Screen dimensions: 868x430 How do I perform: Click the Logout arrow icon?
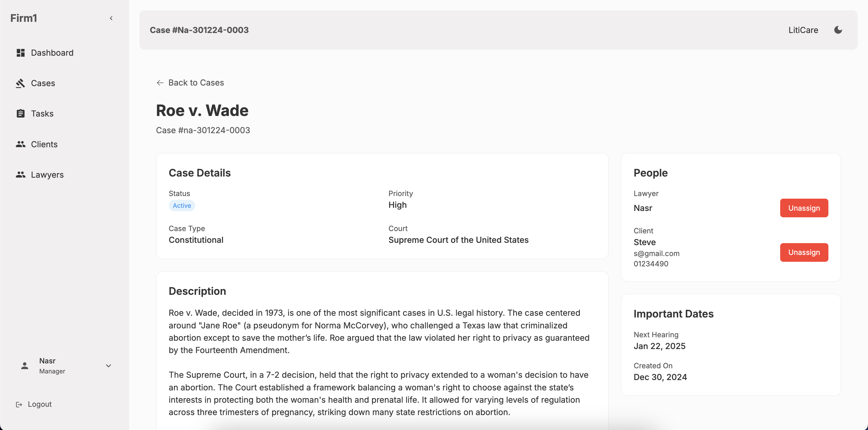coord(19,404)
